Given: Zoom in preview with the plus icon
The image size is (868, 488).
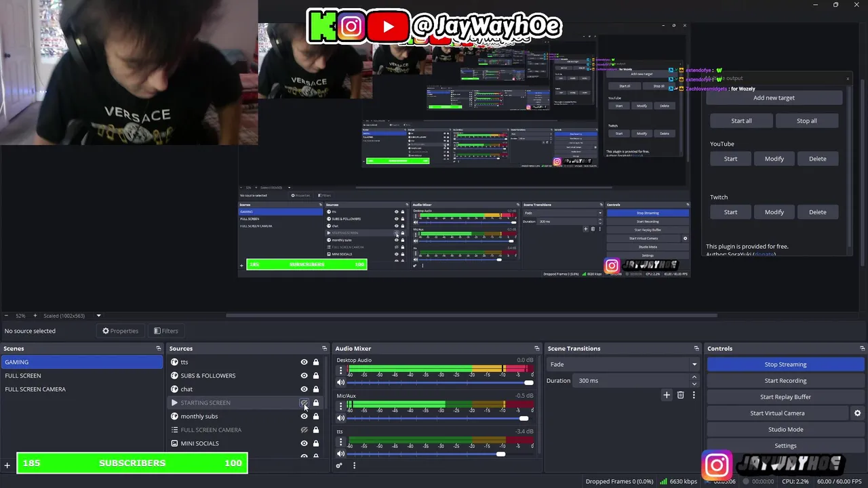Looking at the screenshot, I should (x=35, y=316).
